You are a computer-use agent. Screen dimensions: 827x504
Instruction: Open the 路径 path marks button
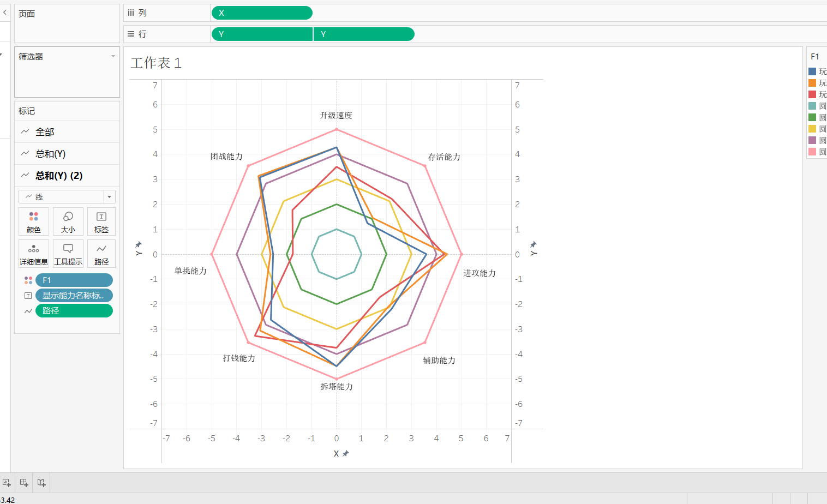click(x=101, y=254)
